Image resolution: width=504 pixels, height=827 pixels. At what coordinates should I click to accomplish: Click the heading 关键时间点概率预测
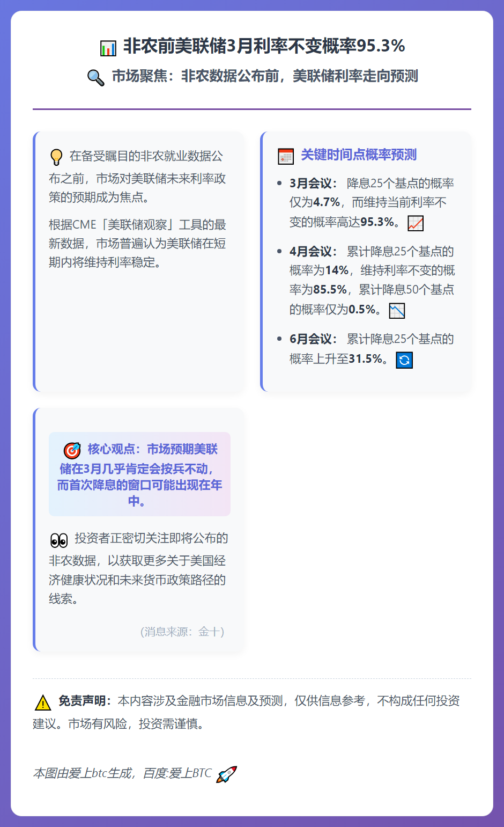(x=359, y=155)
